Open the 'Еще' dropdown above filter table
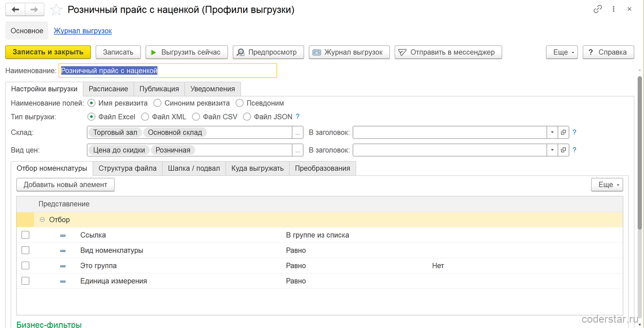Image resolution: width=644 pixels, height=328 pixels. tap(607, 184)
